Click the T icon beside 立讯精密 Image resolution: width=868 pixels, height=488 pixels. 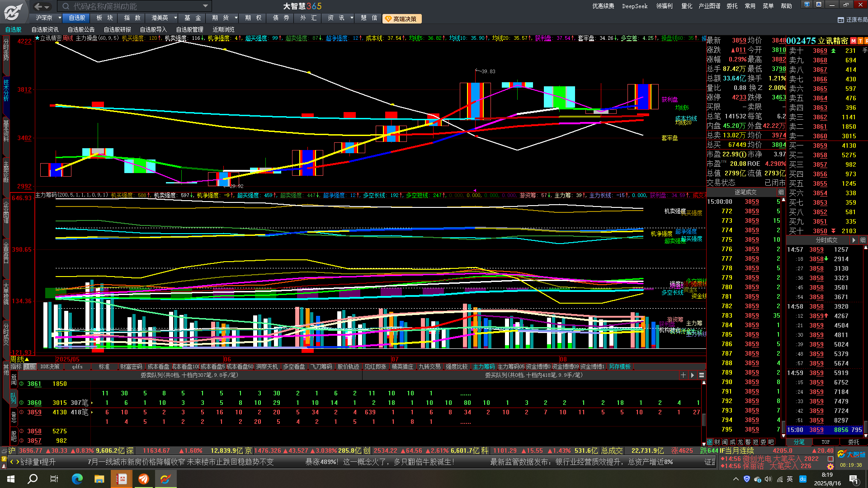point(860,41)
